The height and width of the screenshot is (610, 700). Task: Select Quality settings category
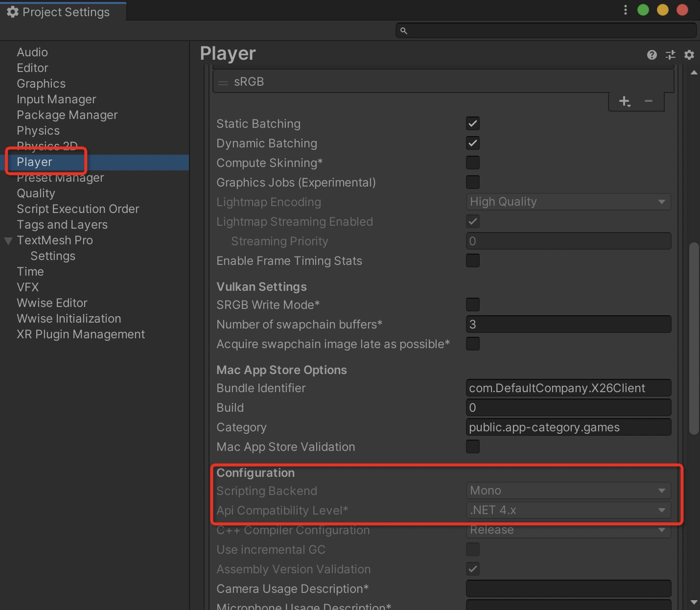coord(36,193)
